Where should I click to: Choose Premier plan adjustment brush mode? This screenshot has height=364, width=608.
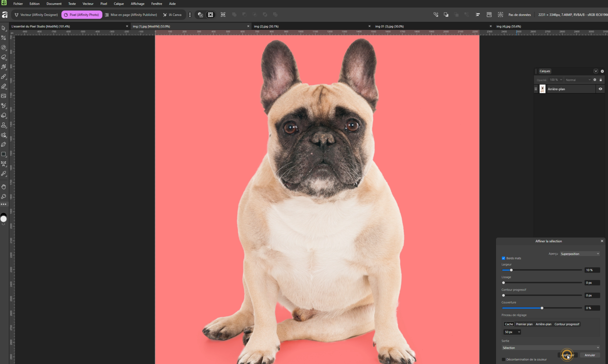[524, 324]
